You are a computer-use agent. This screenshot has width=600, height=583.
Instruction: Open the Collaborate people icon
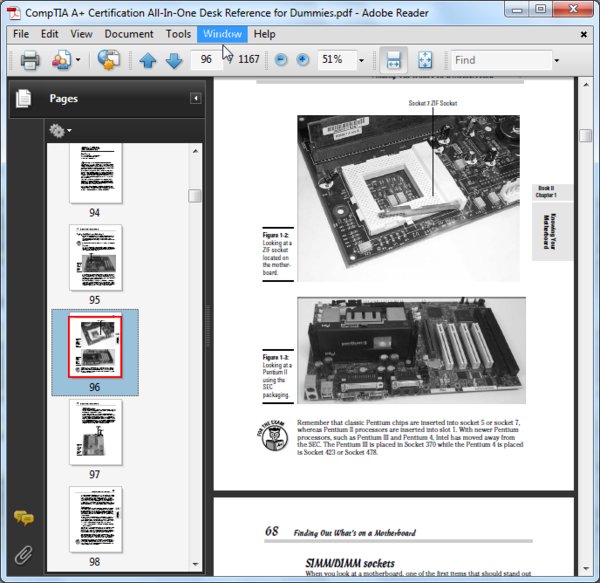[62, 60]
